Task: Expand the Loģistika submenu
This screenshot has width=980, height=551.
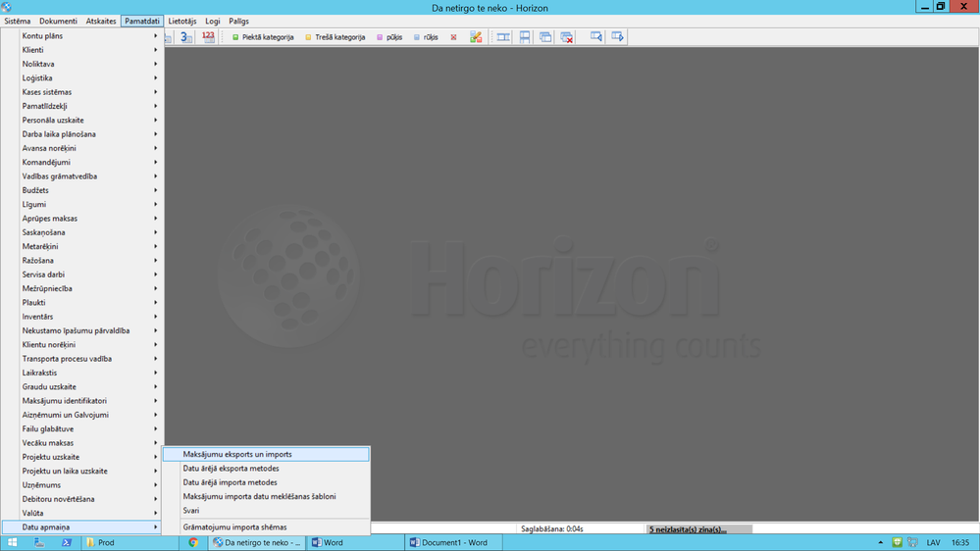Action: [81, 78]
